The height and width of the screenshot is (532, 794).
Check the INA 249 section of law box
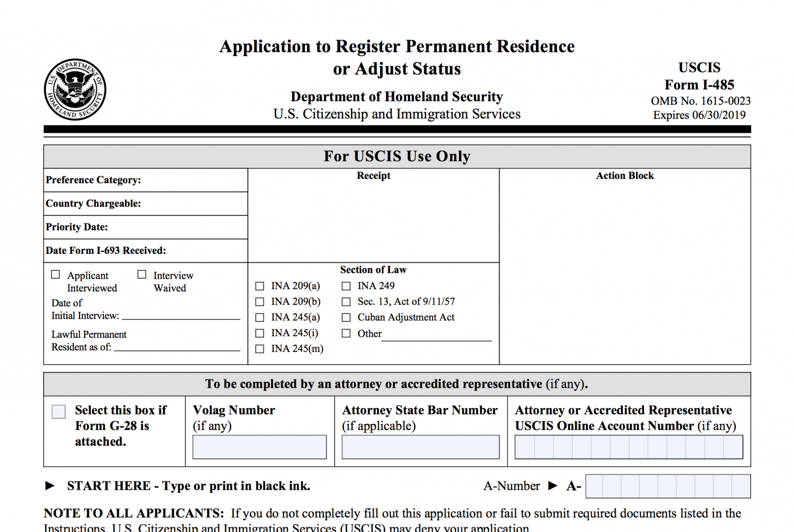346,286
